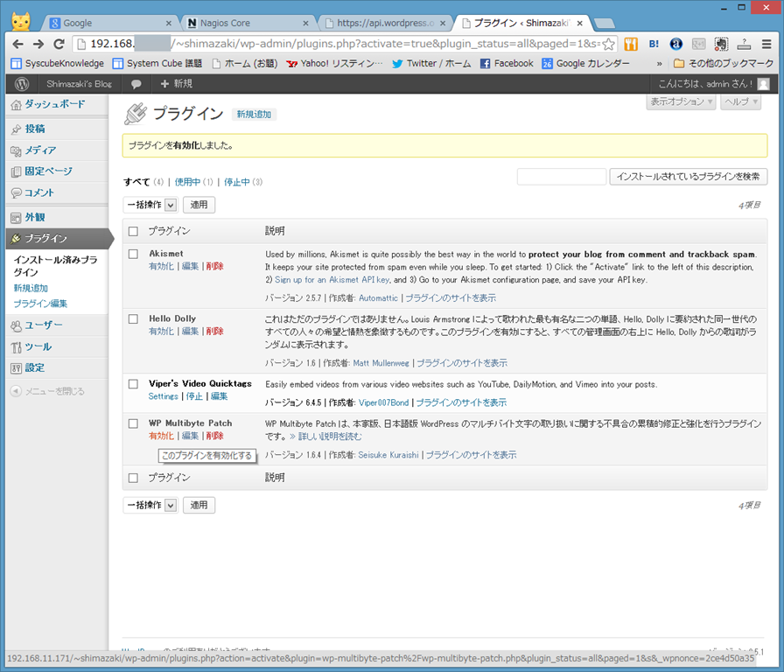Screen dimensions: 784x672
Task: Click the browser back arrow
Action: [x=18, y=44]
